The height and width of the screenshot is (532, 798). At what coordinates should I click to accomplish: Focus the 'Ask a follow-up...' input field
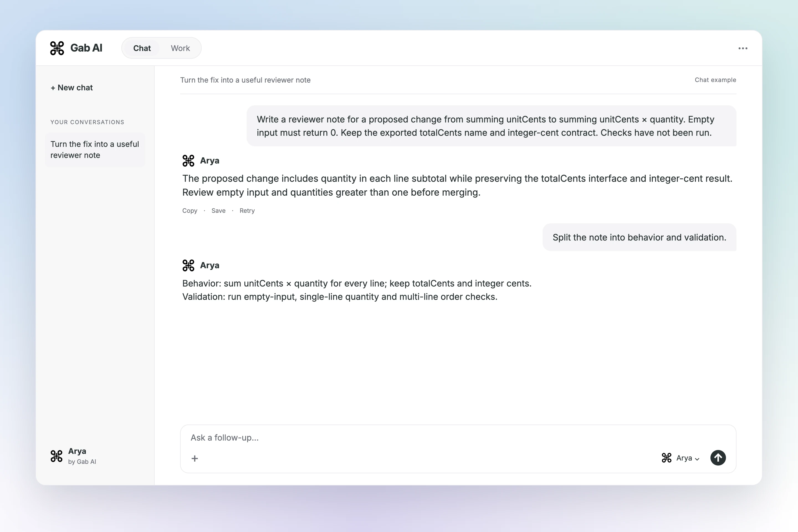[458, 438]
